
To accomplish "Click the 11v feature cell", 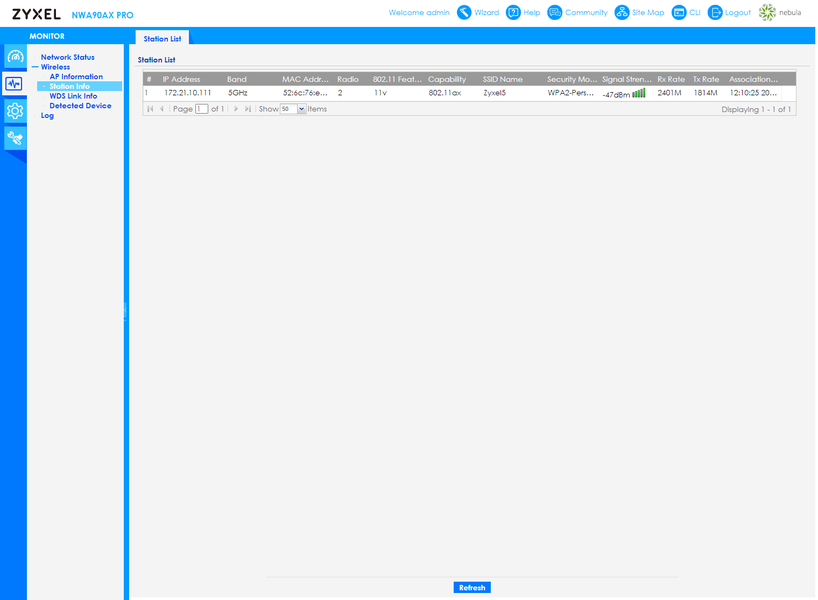I will click(x=380, y=93).
